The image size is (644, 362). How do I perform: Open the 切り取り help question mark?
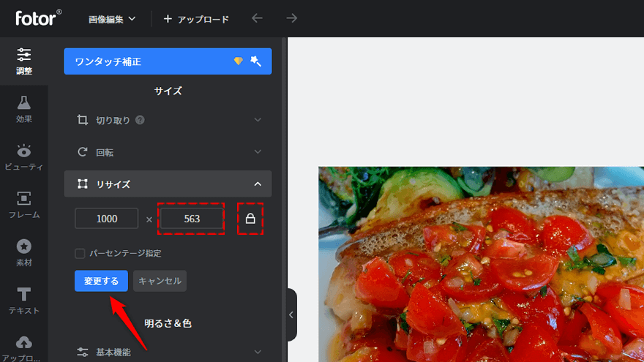tap(140, 120)
